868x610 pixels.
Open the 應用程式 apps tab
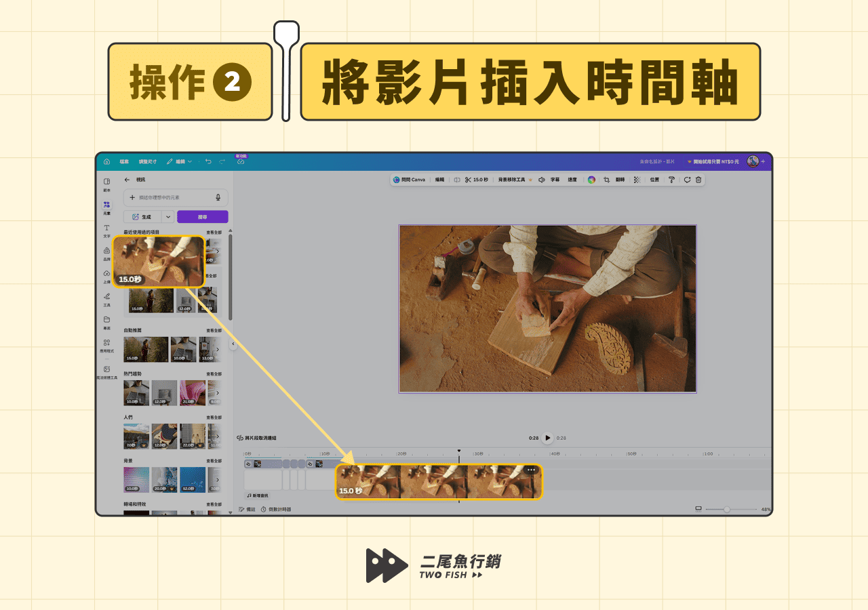coord(106,346)
